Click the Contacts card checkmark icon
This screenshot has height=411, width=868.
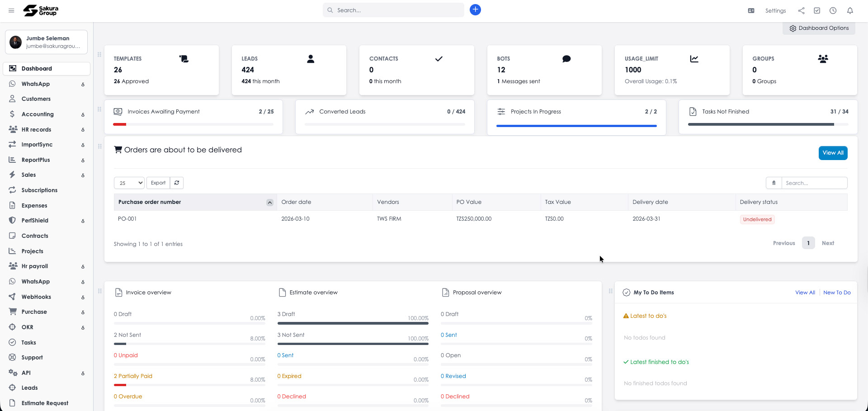(x=439, y=59)
